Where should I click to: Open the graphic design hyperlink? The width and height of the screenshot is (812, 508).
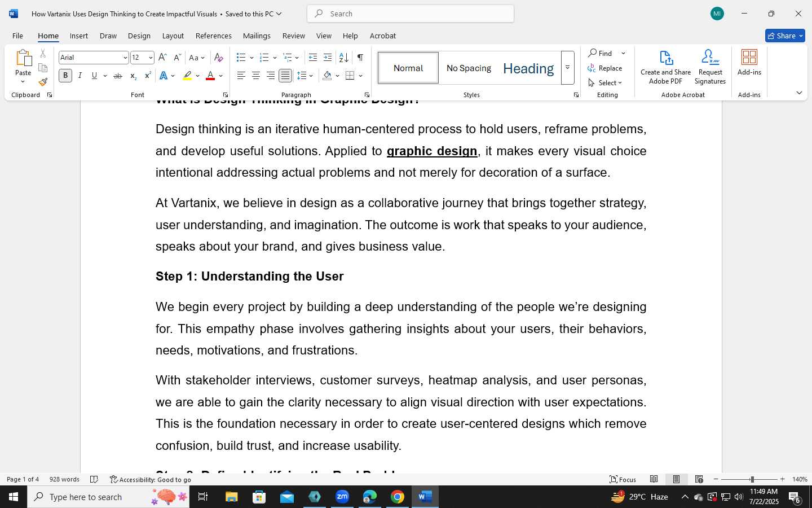click(432, 151)
